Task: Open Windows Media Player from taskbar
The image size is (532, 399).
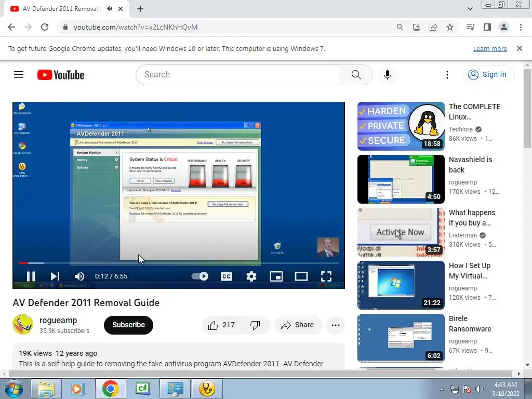Action: point(77,389)
